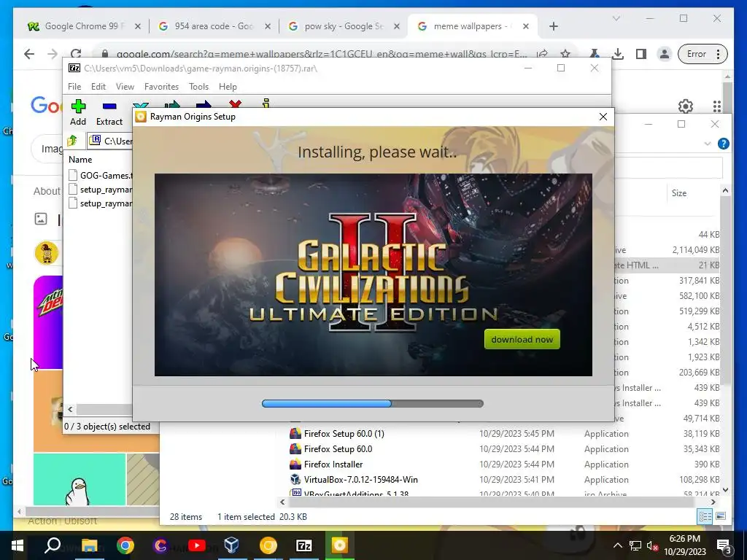Image resolution: width=747 pixels, height=560 pixels.
Task: Open Chrome downloads icon
Action: [618, 54]
